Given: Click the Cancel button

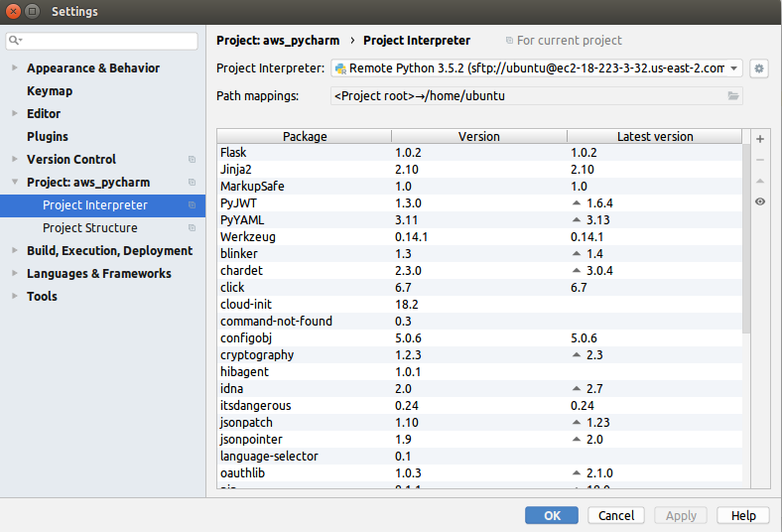Looking at the screenshot, I should point(616,515).
